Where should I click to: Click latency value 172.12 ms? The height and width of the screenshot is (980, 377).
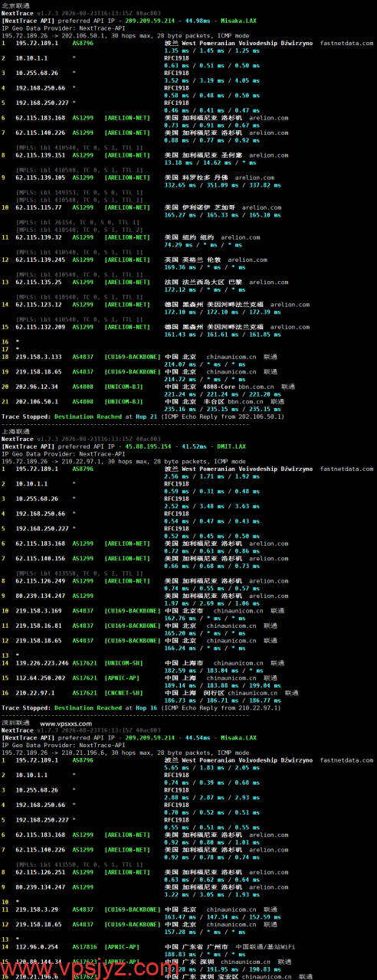click(x=182, y=289)
